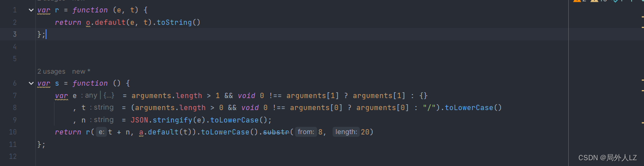Click line number 7 in the gutter
The width and height of the screenshot is (644, 166).
pyautogui.click(x=15, y=95)
